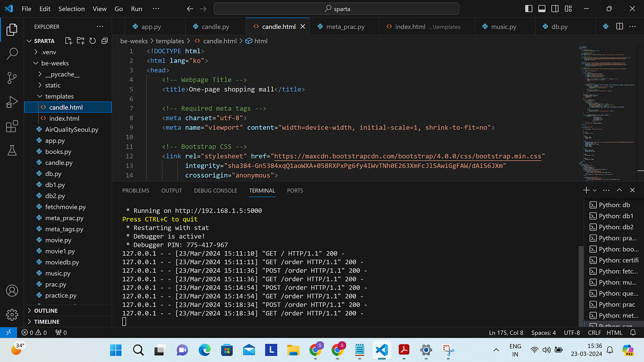Go forward using the title bar arrow
Viewport: 644px width, 362px height.
pos(203,9)
